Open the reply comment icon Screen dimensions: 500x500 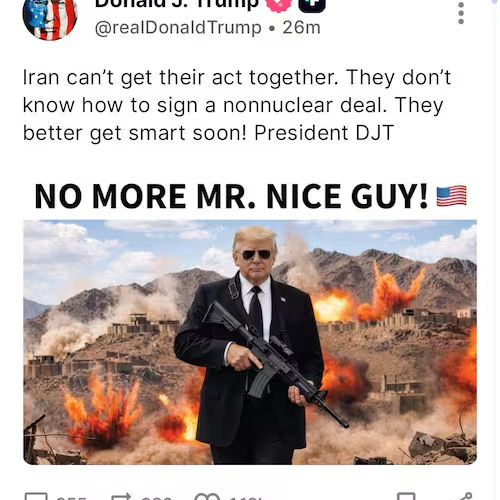click(x=36, y=497)
